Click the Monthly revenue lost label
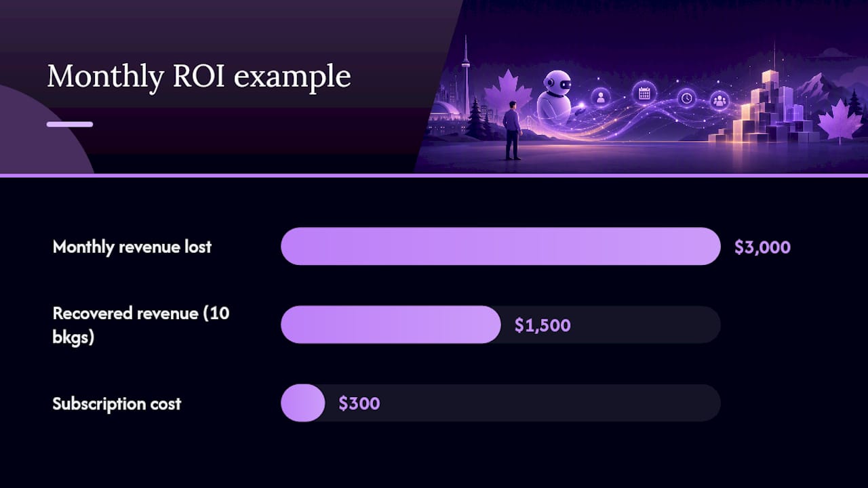The width and height of the screenshot is (868, 488). pos(132,247)
